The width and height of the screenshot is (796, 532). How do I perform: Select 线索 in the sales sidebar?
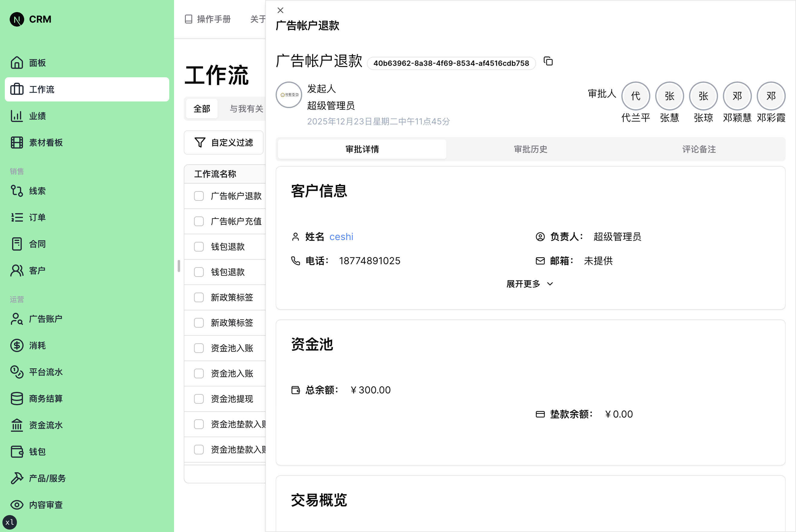coord(37,191)
